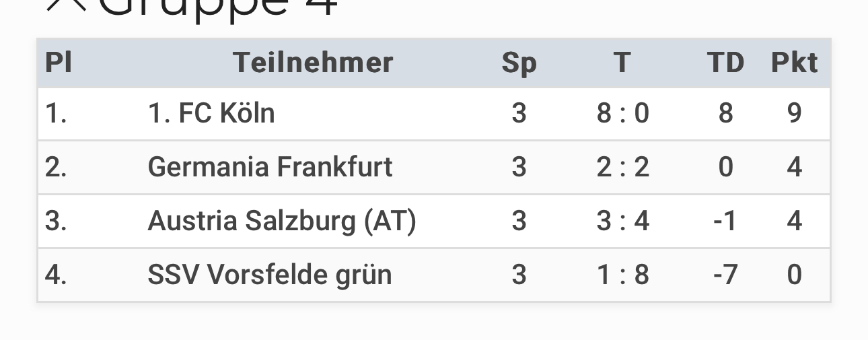Select the 3 : 4 goals cell

pos(623,221)
